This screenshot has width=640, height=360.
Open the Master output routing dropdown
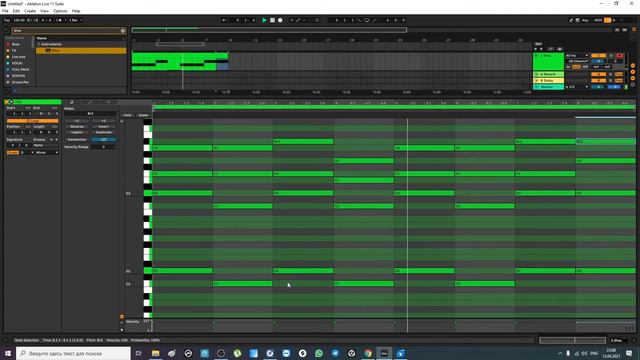click(x=577, y=87)
